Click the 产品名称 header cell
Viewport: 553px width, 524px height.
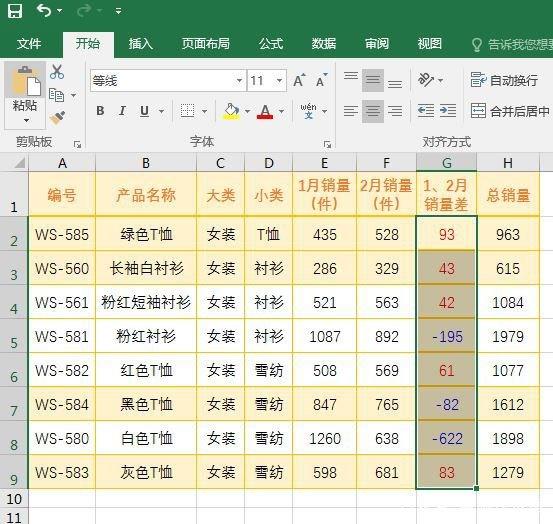click(x=146, y=194)
